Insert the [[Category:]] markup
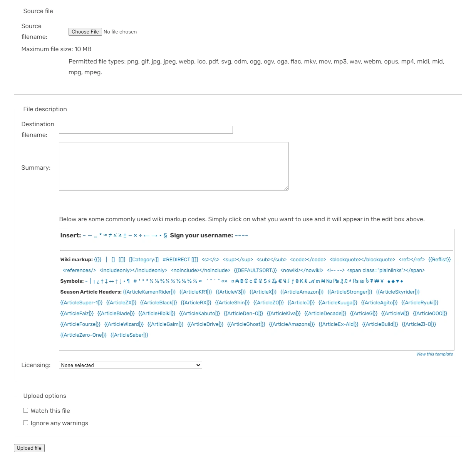This screenshot has height=454, width=476. point(144,260)
